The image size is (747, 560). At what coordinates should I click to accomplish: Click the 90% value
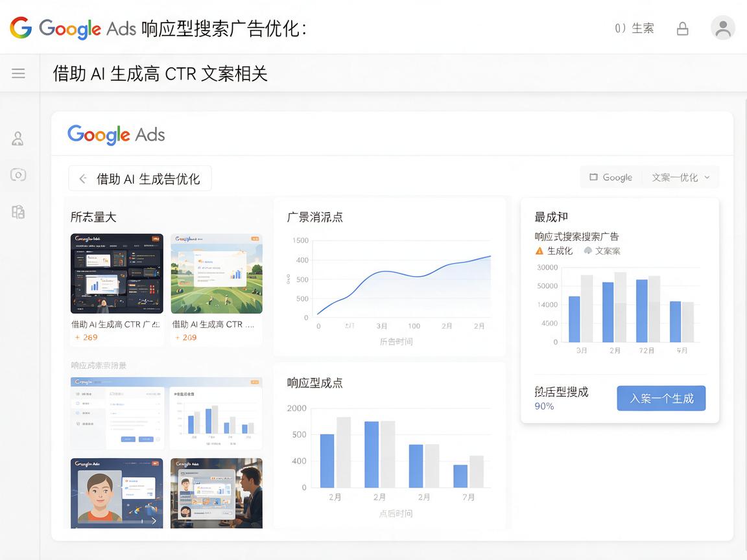click(544, 406)
